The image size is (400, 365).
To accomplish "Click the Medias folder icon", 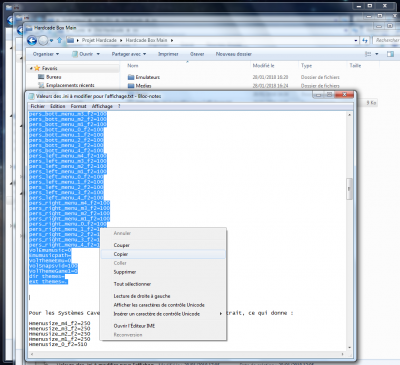I will (131, 86).
